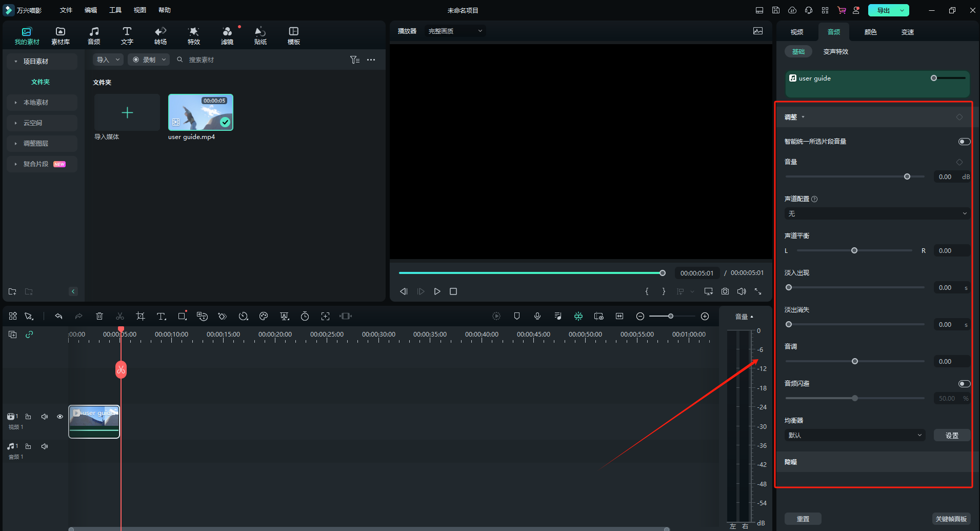The height and width of the screenshot is (531, 980).
Task: Click the delete trash icon in timeline toolbar
Action: pos(99,317)
